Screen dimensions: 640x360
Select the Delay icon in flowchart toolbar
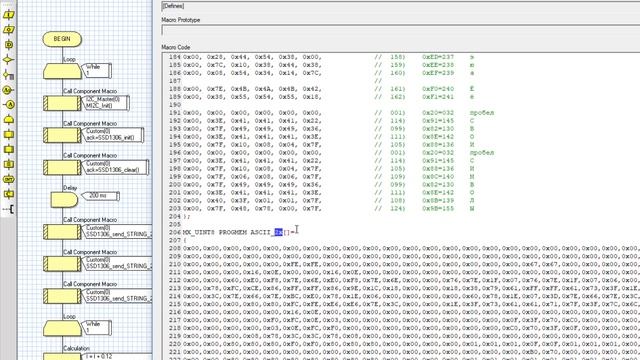(8, 44)
